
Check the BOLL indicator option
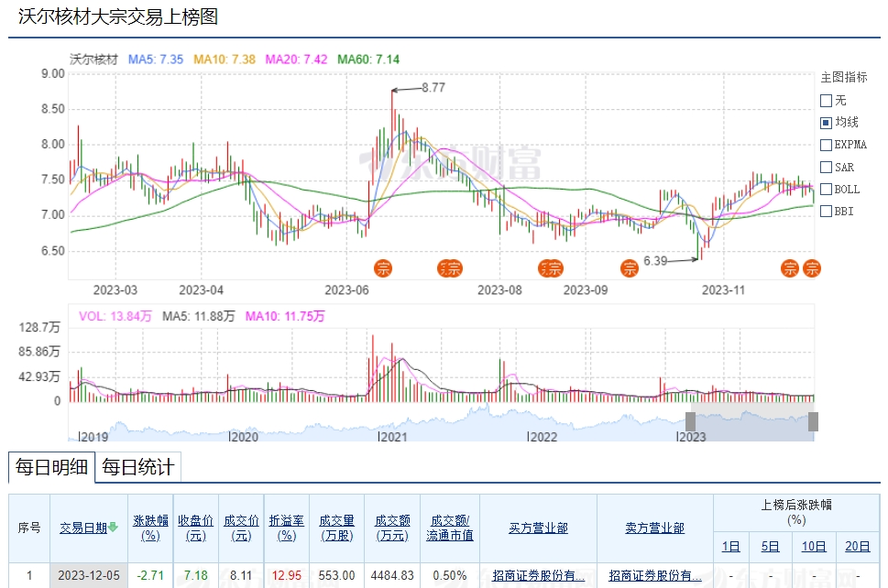tap(826, 190)
